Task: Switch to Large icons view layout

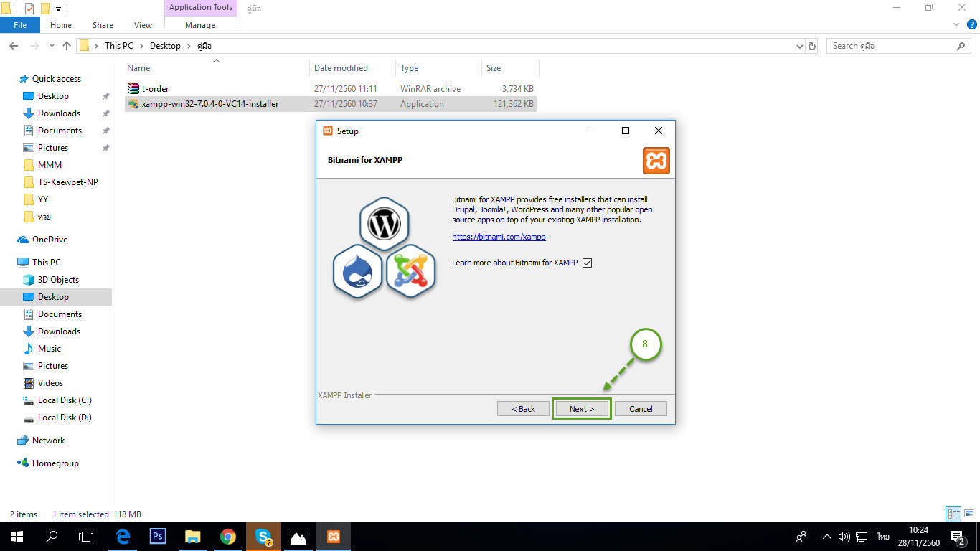Action: 968,514
